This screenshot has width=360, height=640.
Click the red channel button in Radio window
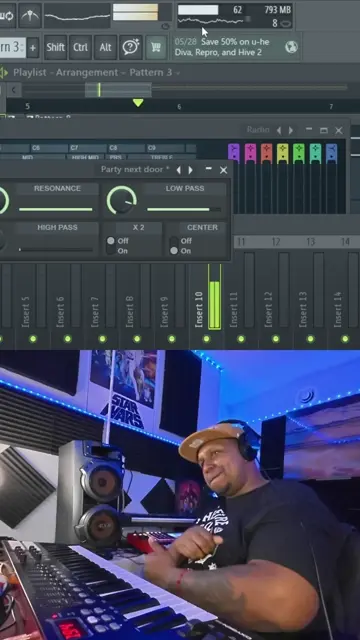(x=266, y=153)
